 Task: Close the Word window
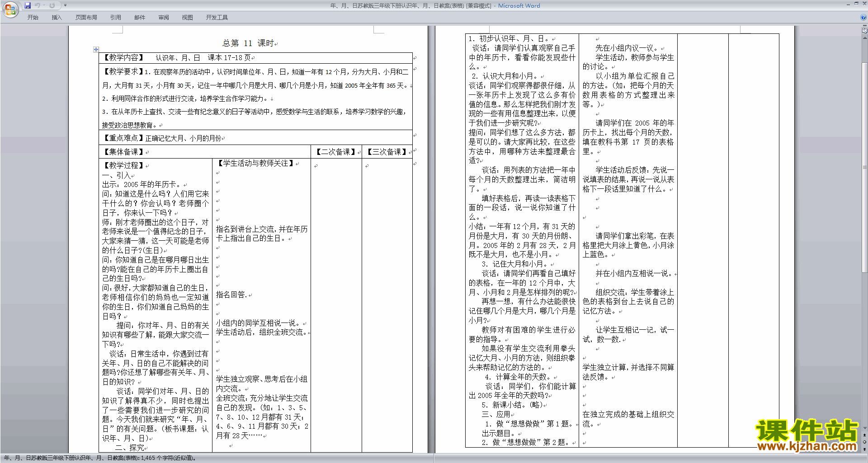(864, 4)
